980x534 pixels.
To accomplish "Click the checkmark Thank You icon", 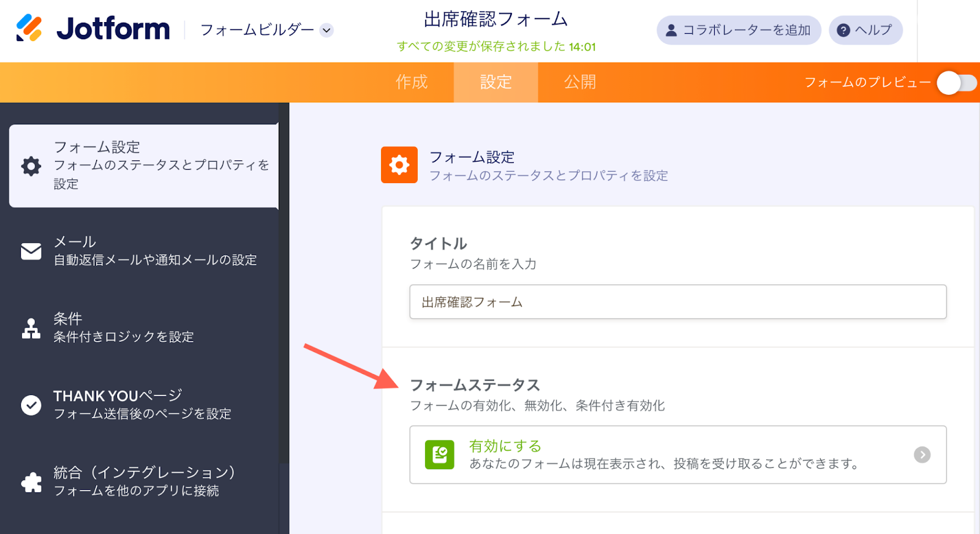I will point(31,405).
